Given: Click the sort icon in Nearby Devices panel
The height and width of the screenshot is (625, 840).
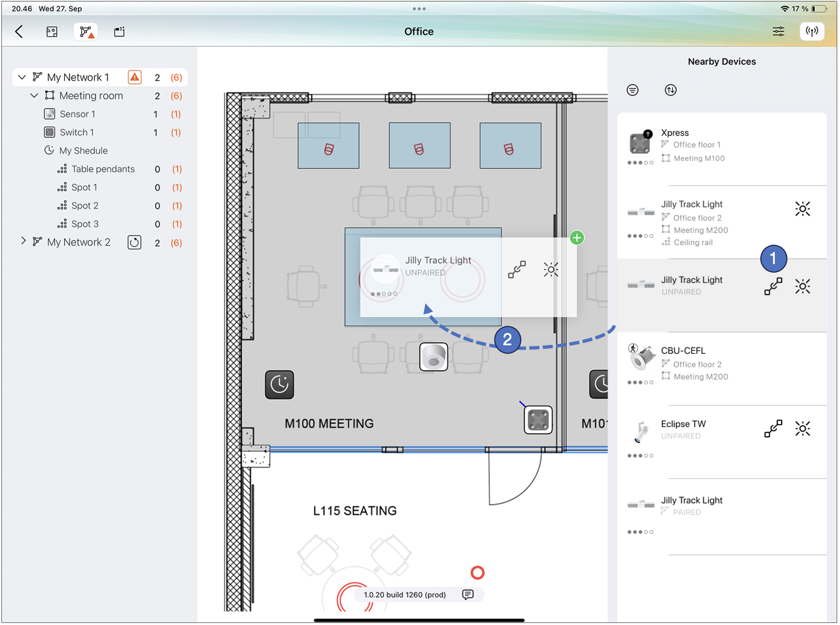Looking at the screenshot, I should click(x=670, y=90).
